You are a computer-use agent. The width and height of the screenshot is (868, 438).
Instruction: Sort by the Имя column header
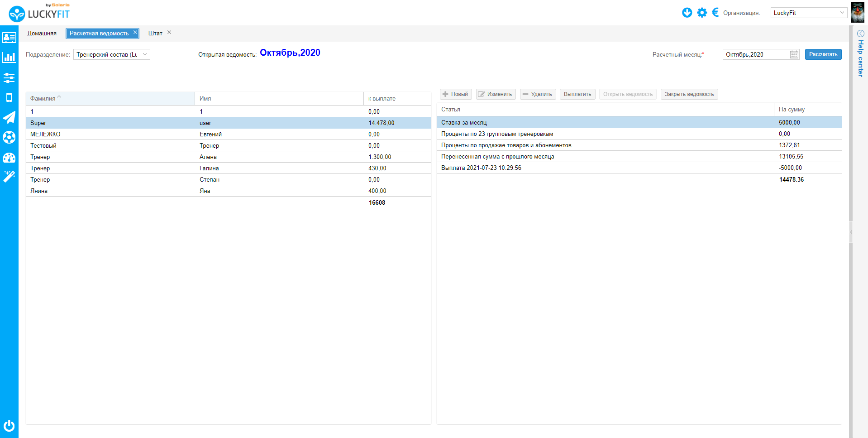tap(279, 98)
